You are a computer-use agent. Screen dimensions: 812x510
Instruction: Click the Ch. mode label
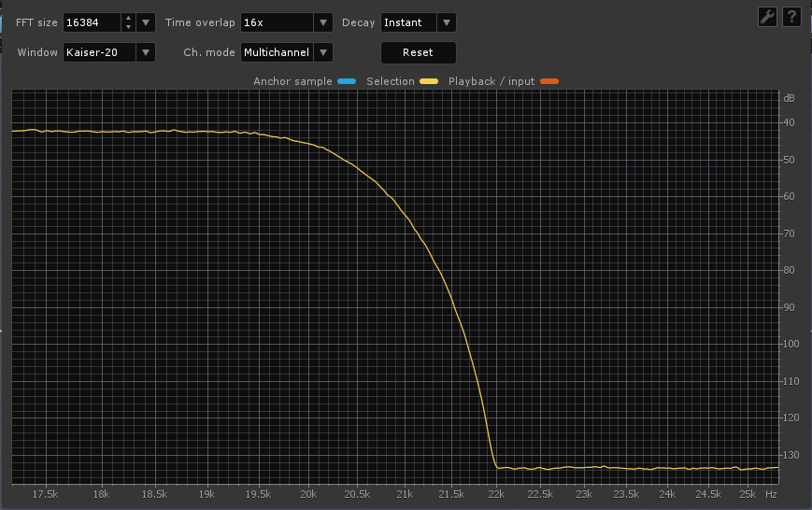[209, 52]
